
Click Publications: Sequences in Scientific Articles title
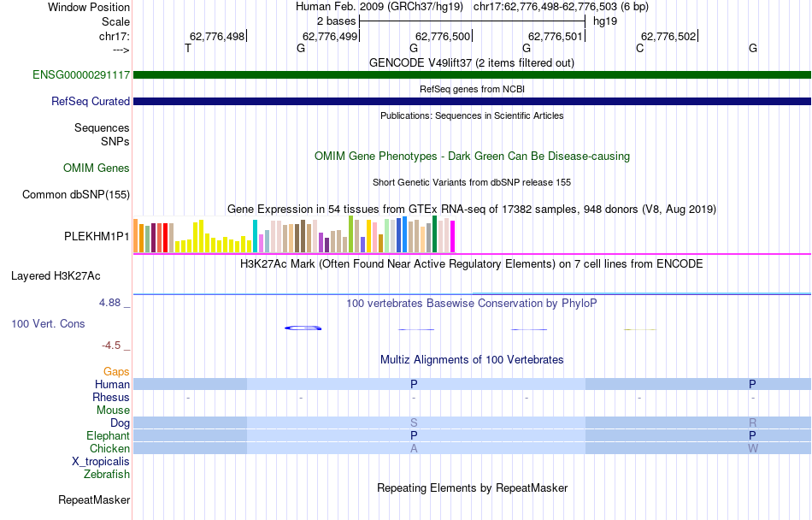(x=472, y=115)
